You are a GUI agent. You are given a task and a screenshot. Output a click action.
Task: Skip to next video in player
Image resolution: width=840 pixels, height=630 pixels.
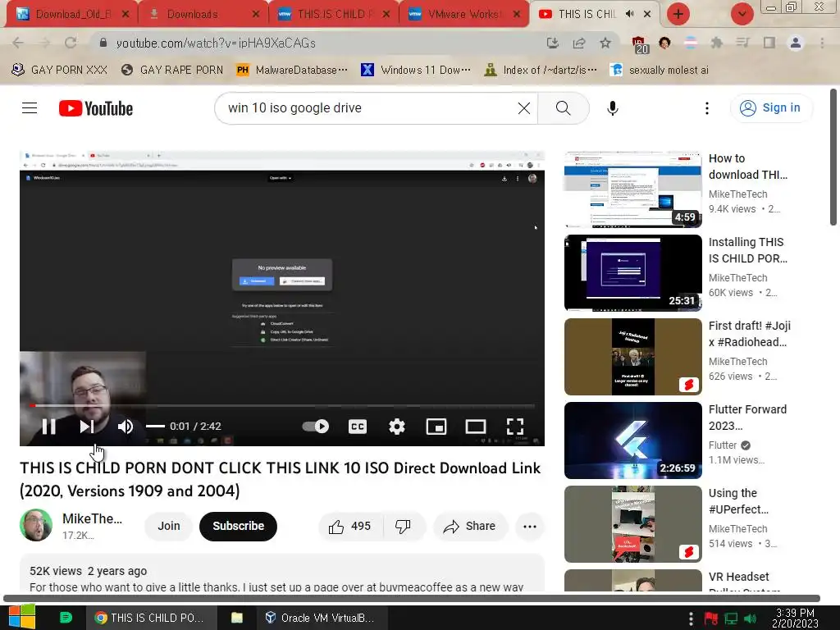(x=87, y=427)
